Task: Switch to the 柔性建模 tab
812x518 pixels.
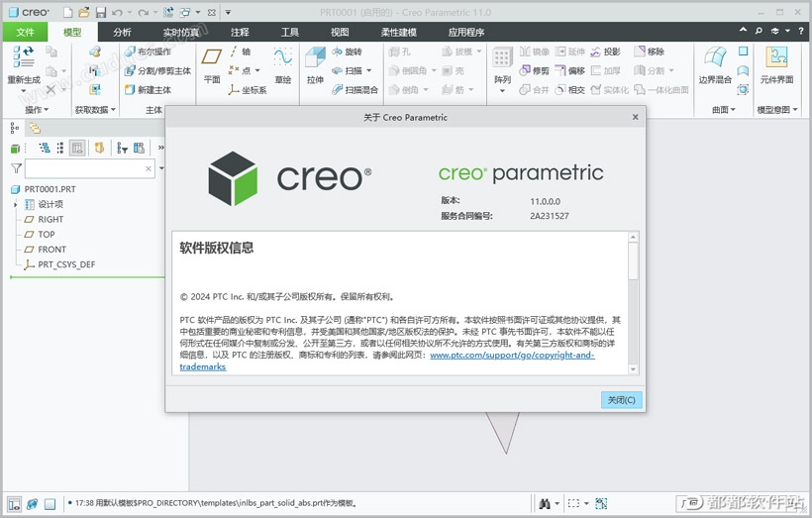Action: click(x=398, y=32)
